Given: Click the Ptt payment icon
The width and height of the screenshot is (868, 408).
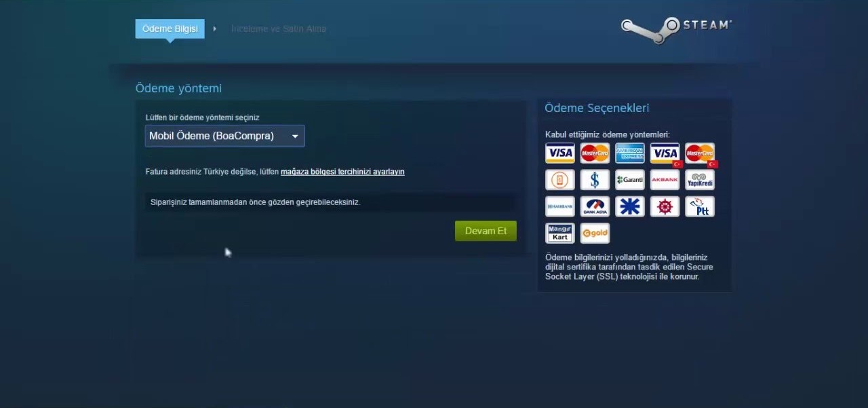Looking at the screenshot, I should click(700, 206).
